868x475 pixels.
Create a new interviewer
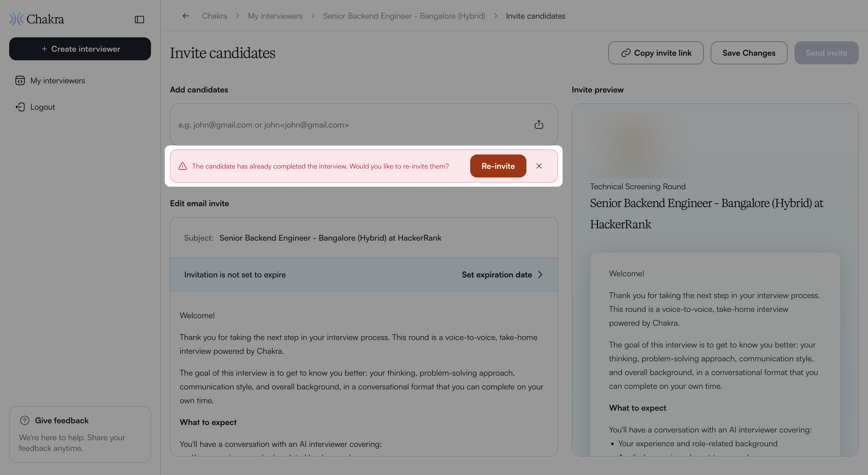click(x=80, y=49)
